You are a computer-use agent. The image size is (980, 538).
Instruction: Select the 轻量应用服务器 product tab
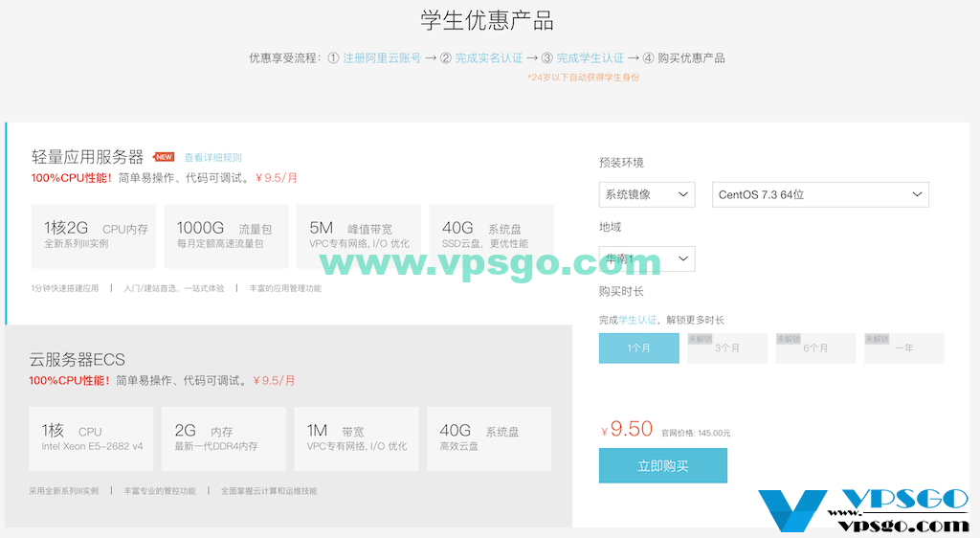pyautogui.click(x=289, y=224)
